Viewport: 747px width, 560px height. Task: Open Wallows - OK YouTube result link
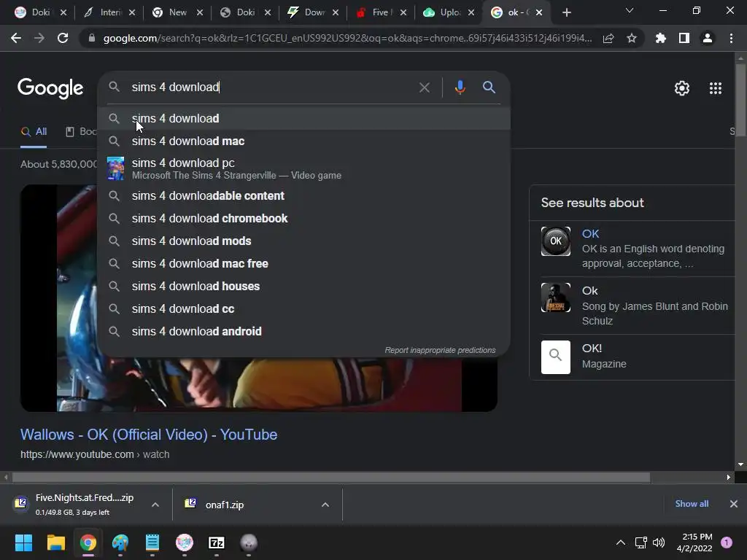[x=149, y=435]
